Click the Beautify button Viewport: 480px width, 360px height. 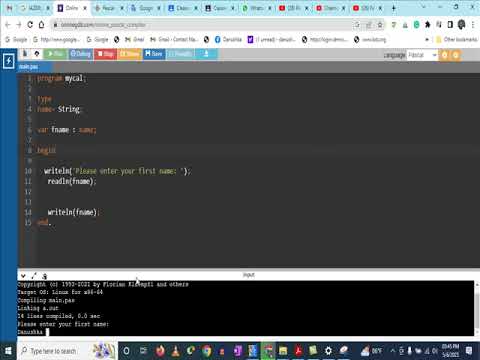click(179, 54)
